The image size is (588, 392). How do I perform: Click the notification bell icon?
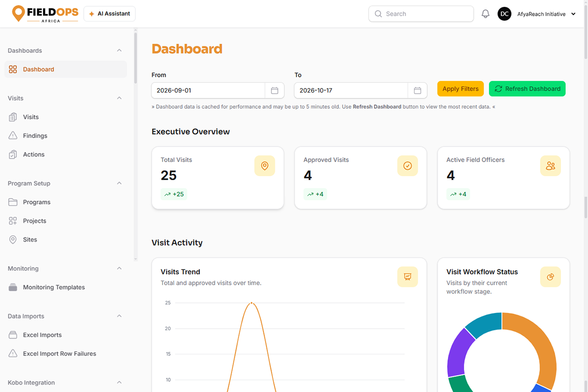[x=486, y=14]
